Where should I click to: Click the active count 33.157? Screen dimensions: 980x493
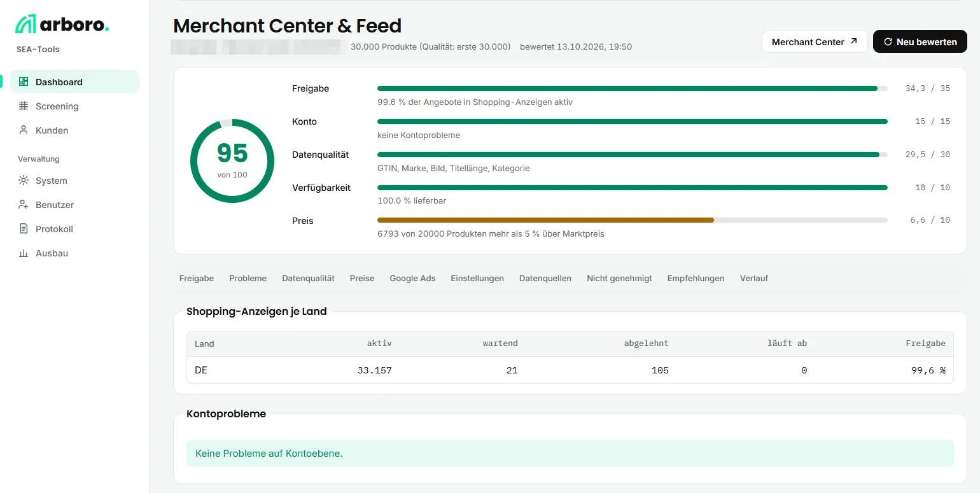coord(375,370)
